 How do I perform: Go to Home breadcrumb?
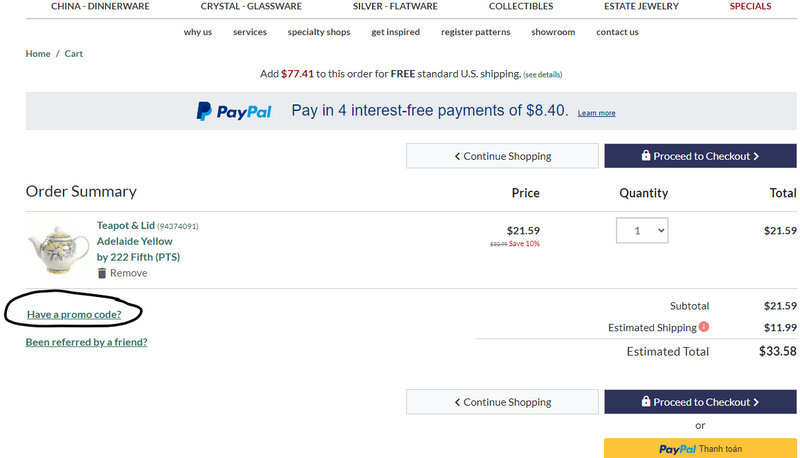click(38, 54)
